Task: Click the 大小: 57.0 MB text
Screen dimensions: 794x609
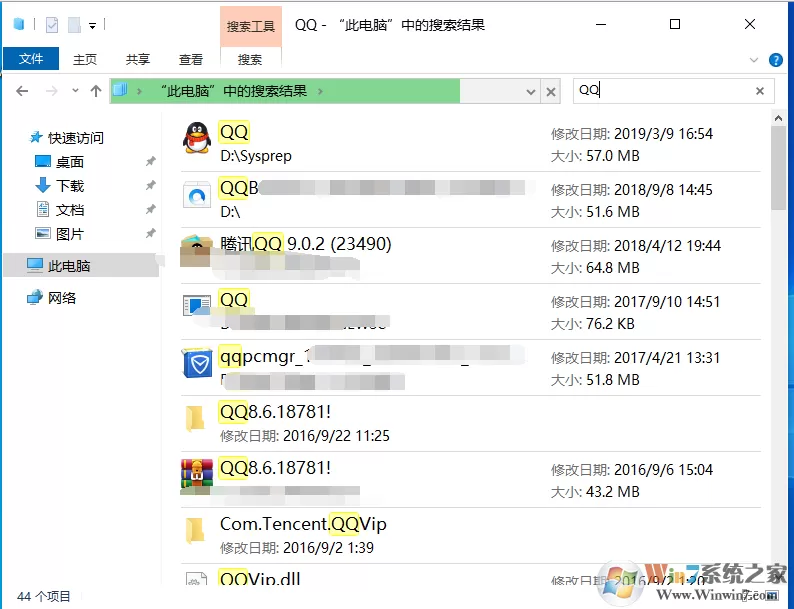Action: click(x=595, y=156)
